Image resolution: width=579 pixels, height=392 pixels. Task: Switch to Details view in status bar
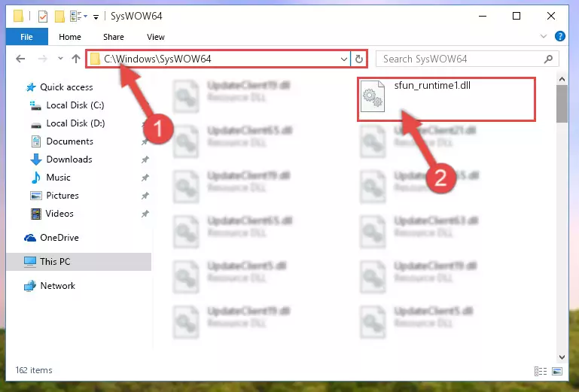pyautogui.click(x=541, y=371)
